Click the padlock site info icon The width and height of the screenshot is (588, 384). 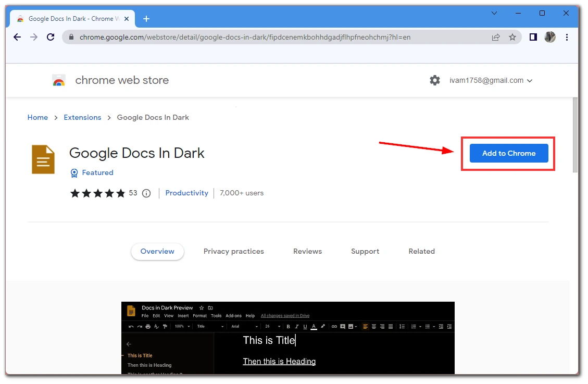point(71,37)
